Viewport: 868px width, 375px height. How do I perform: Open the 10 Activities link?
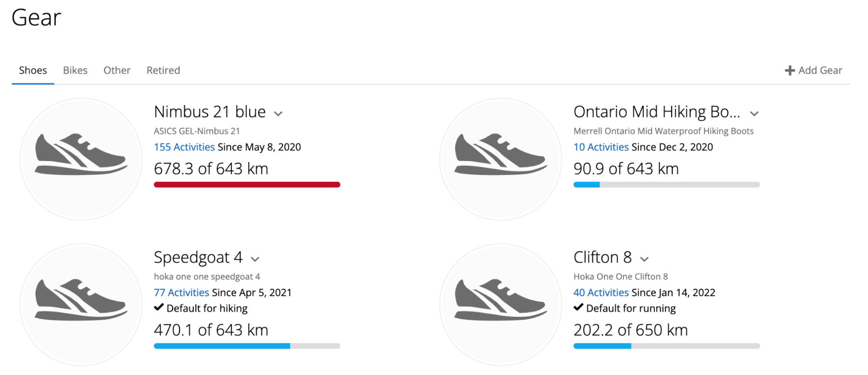pyautogui.click(x=601, y=147)
